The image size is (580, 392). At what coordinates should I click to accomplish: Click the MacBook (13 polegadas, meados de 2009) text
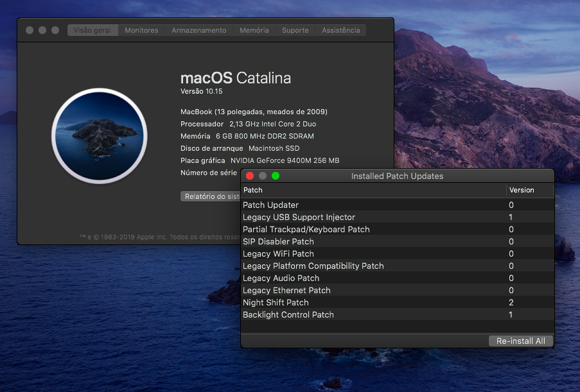[x=254, y=112]
